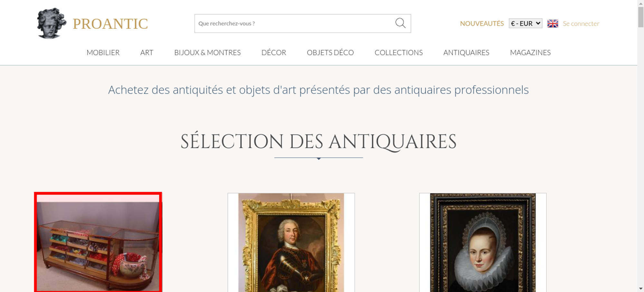Open the Antiquaires menu
The width and height of the screenshot is (644, 292).
(466, 52)
